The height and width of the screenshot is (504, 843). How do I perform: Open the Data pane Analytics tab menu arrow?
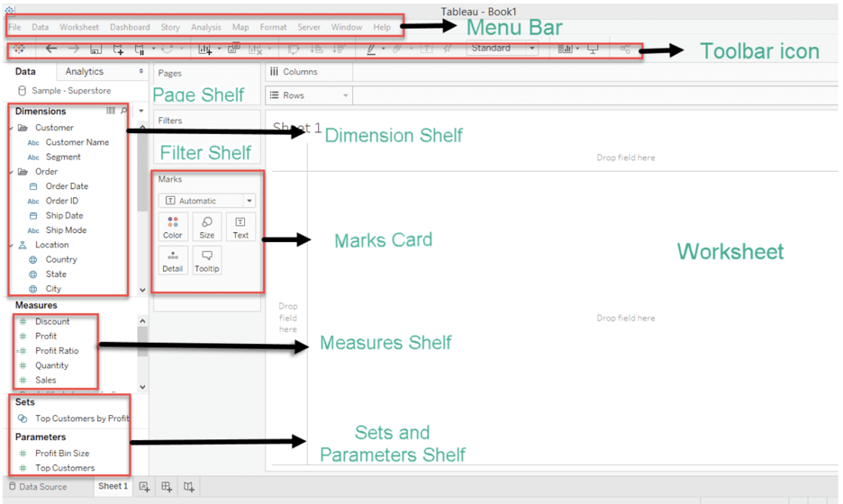(141, 71)
